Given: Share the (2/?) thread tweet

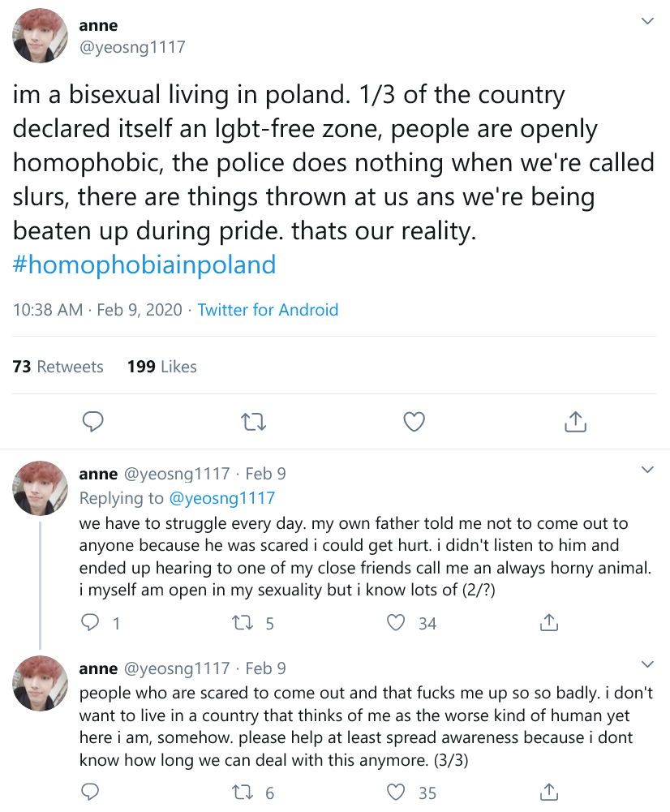Looking at the screenshot, I should tap(548, 623).
